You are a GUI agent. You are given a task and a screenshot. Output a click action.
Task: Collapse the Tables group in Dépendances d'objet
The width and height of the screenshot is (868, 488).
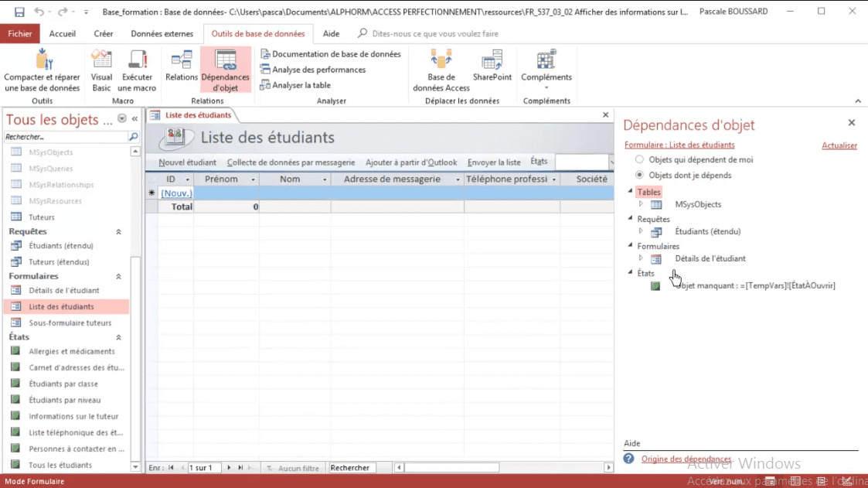(x=630, y=192)
